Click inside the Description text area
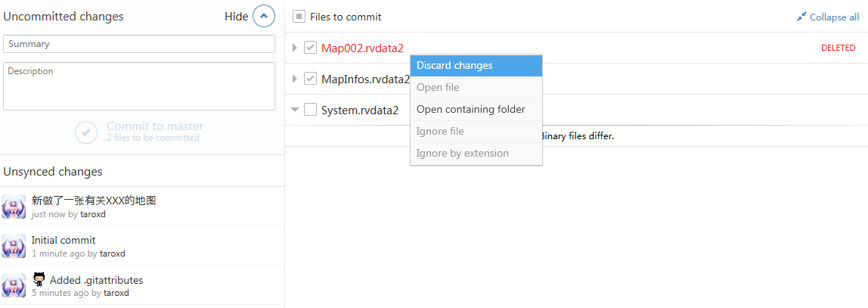 tap(139, 86)
